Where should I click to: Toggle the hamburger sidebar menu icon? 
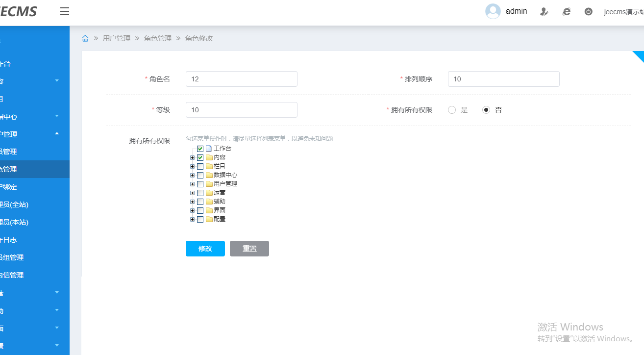65,11
